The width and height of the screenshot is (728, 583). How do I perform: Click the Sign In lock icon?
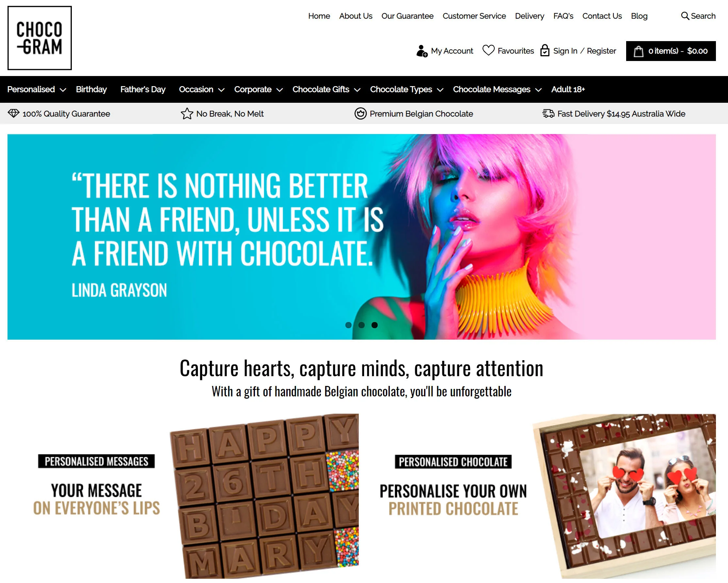(545, 51)
